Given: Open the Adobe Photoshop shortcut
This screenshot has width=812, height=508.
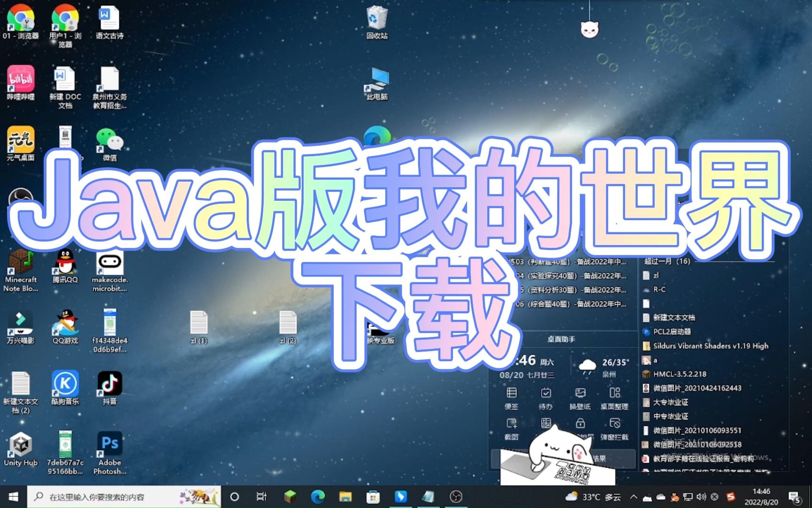Looking at the screenshot, I should point(109,452).
